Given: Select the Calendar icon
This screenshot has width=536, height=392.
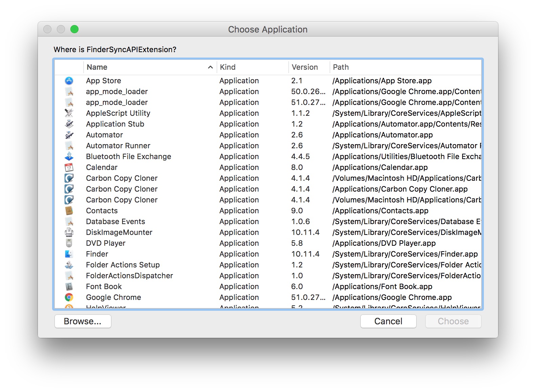Looking at the screenshot, I should [x=69, y=167].
